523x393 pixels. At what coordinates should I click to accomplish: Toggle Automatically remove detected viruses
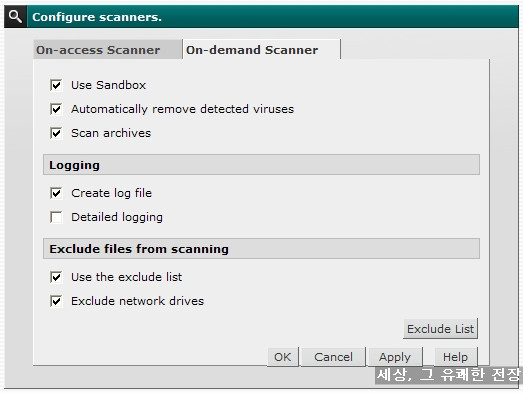point(56,109)
